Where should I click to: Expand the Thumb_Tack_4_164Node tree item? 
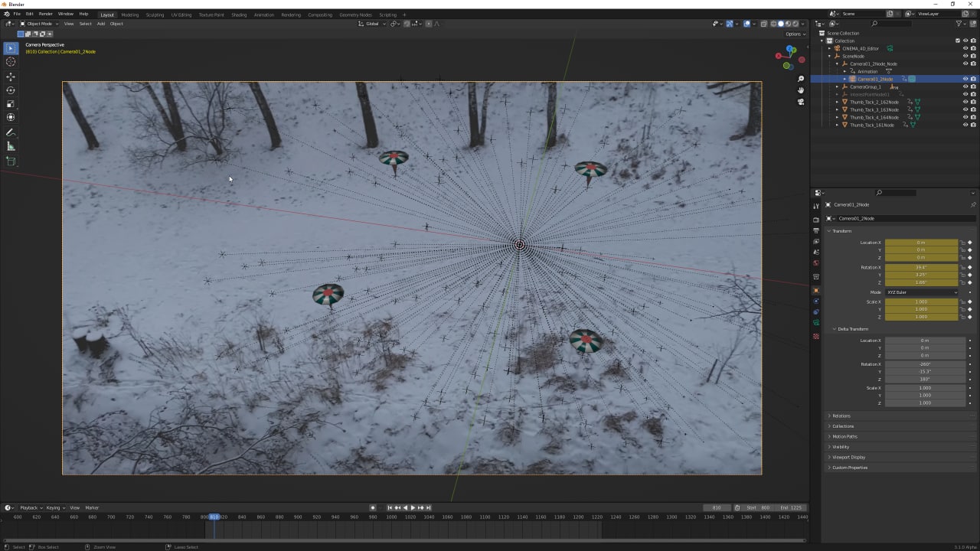point(837,117)
